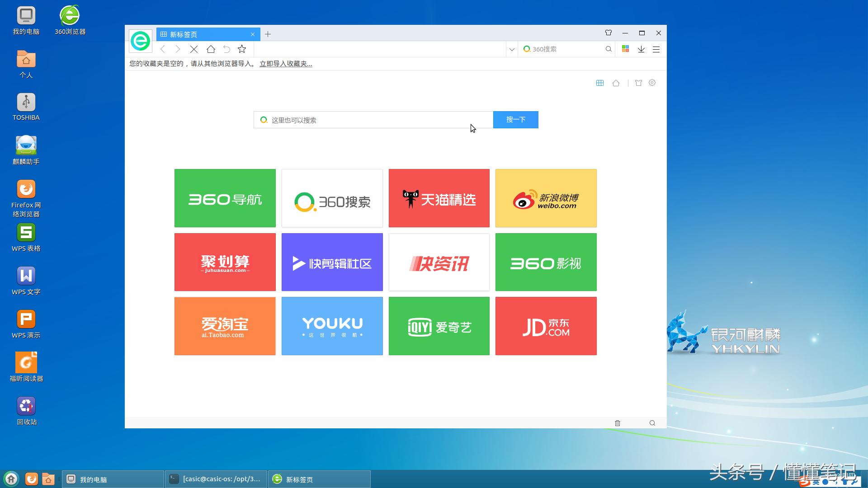Viewport: 868px width, 488px height.
Task: Click the stop loading X icon in toolbar
Action: click(194, 49)
